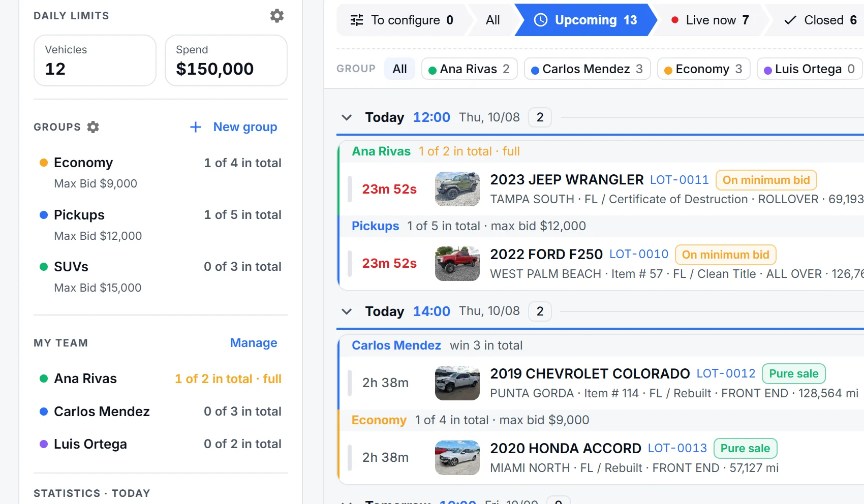Edit Spend daily limit field
The image size is (864, 504).
tap(226, 60)
